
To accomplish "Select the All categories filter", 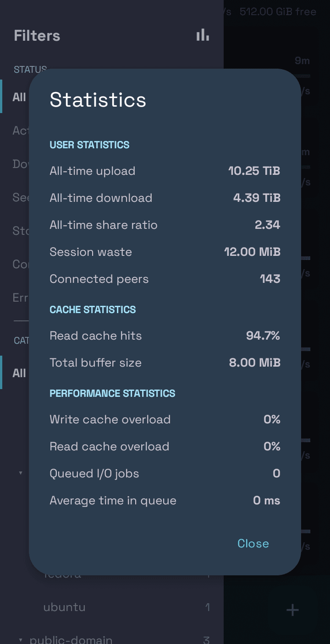I will [19, 373].
